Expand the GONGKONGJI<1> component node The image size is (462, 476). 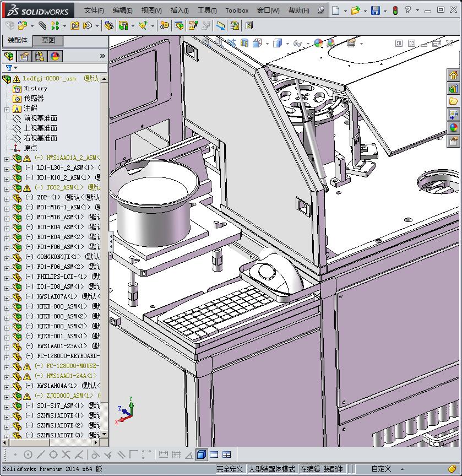(7, 257)
